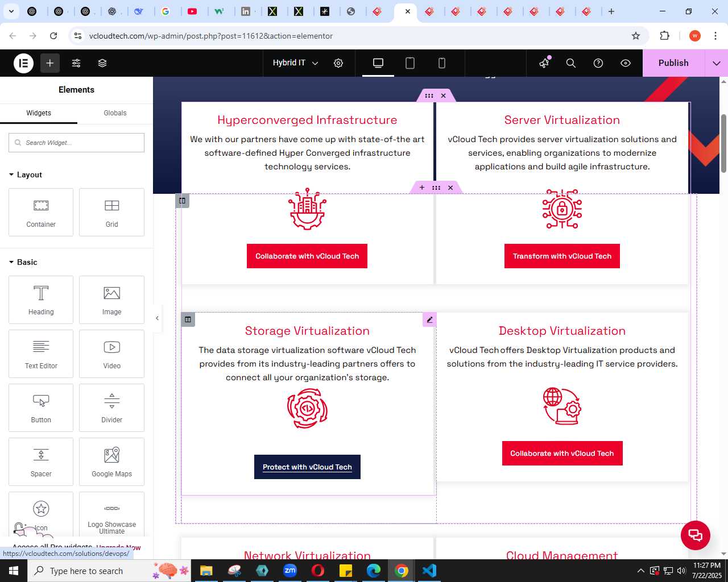
Task: Click Protect with vCloud Tech button
Action: click(x=307, y=467)
